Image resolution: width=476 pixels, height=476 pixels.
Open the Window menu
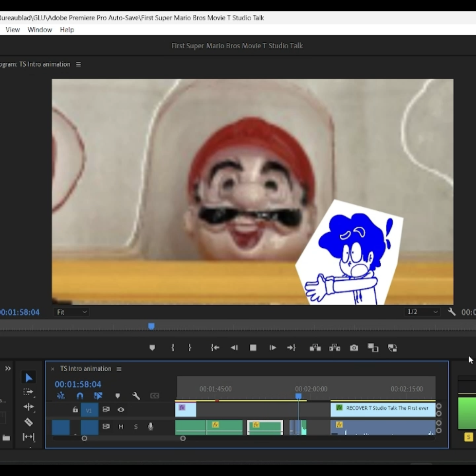point(40,29)
